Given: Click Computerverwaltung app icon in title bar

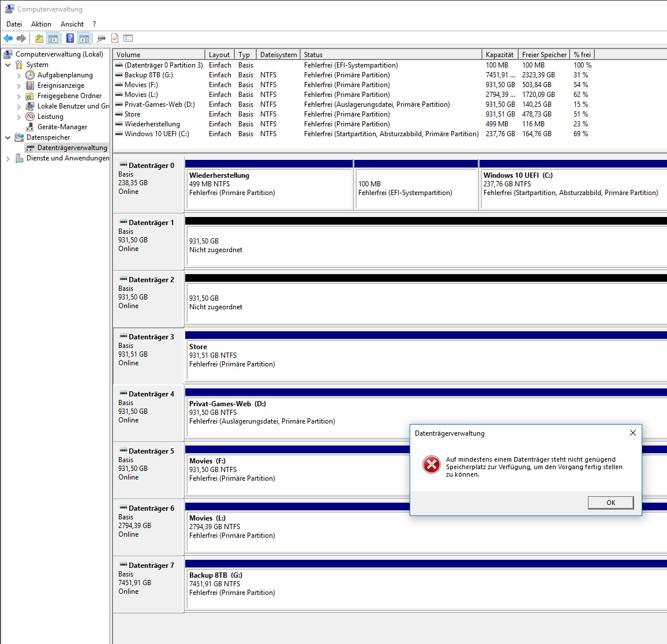Looking at the screenshot, I should click(x=9, y=9).
